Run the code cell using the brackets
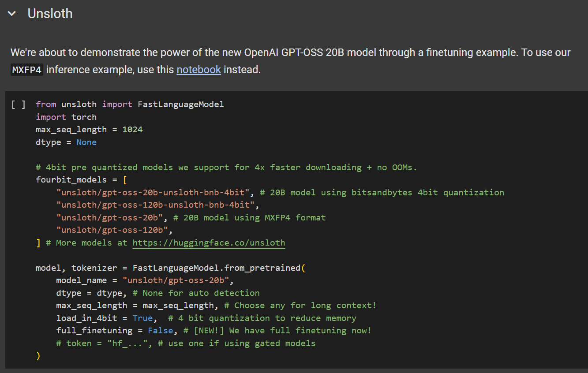The height and width of the screenshot is (373, 588). [x=18, y=104]
